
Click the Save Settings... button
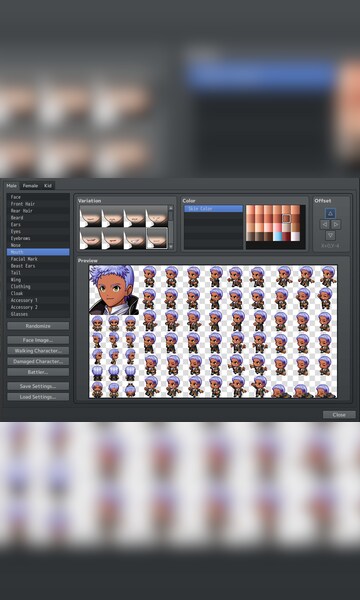pos(38,386)
